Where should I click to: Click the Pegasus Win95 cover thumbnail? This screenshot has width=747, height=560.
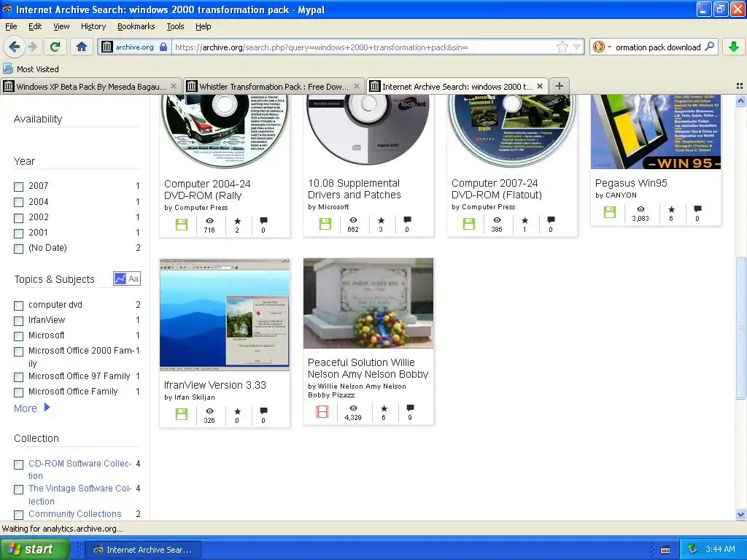pyautogui.click(x=656, y=132)
